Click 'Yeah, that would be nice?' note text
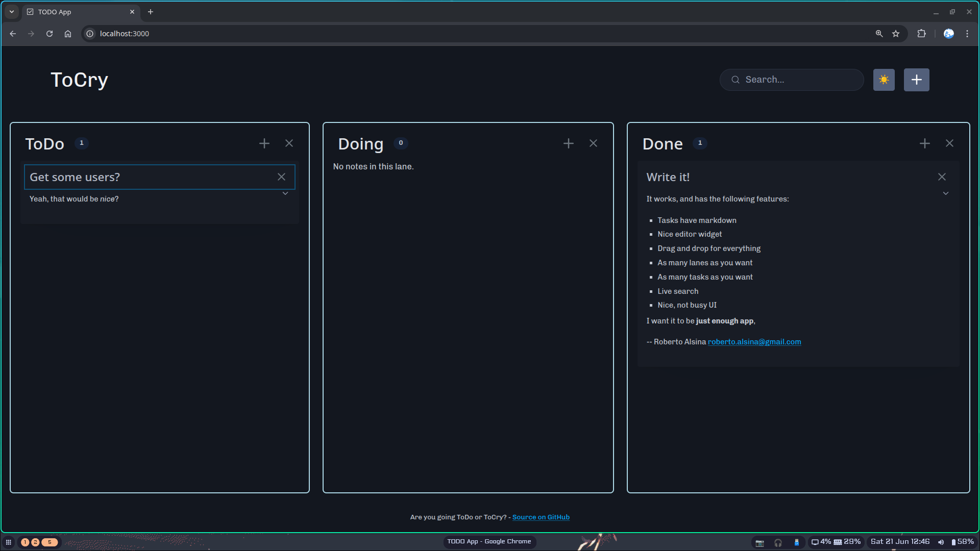The image size is (980, 551). point(74,199)
